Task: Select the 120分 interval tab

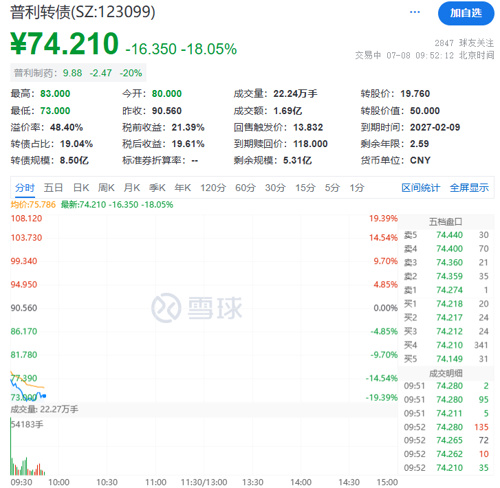Action: click(x=213, y=188)
